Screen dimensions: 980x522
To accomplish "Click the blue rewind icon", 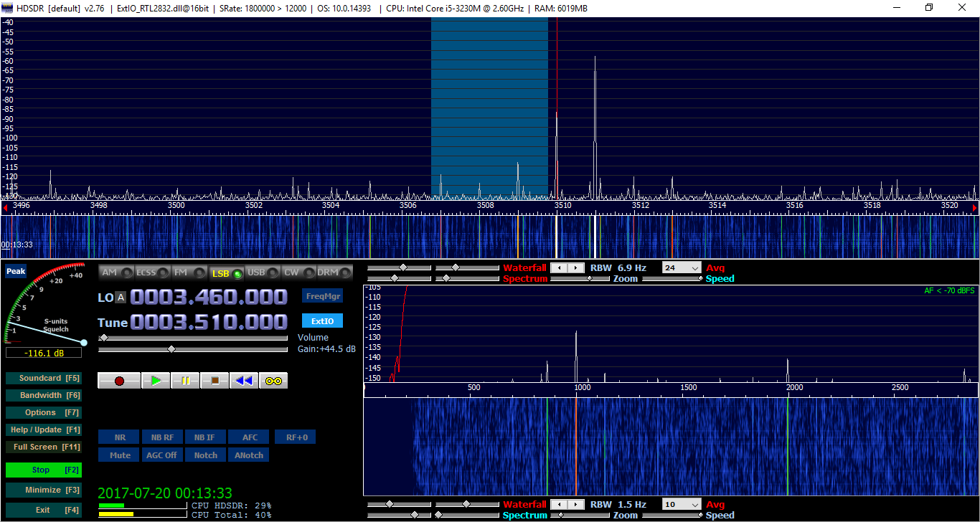I will tap(244, 381).
